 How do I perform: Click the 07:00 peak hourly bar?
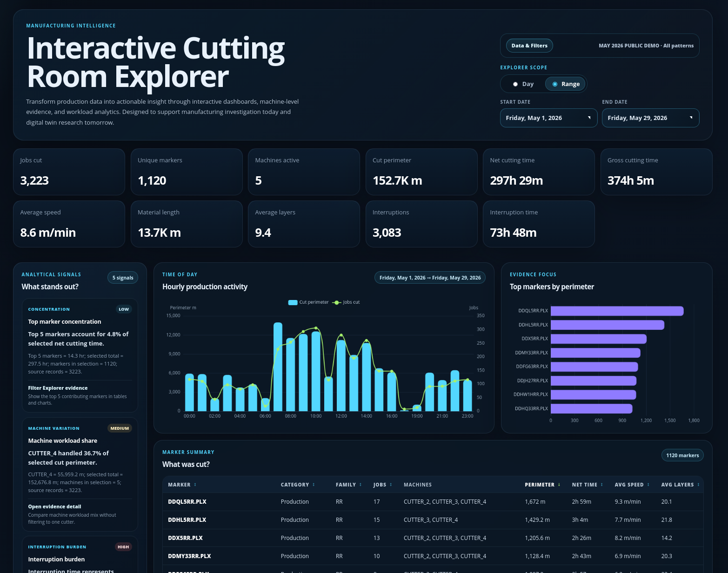(x=278, y=366)
